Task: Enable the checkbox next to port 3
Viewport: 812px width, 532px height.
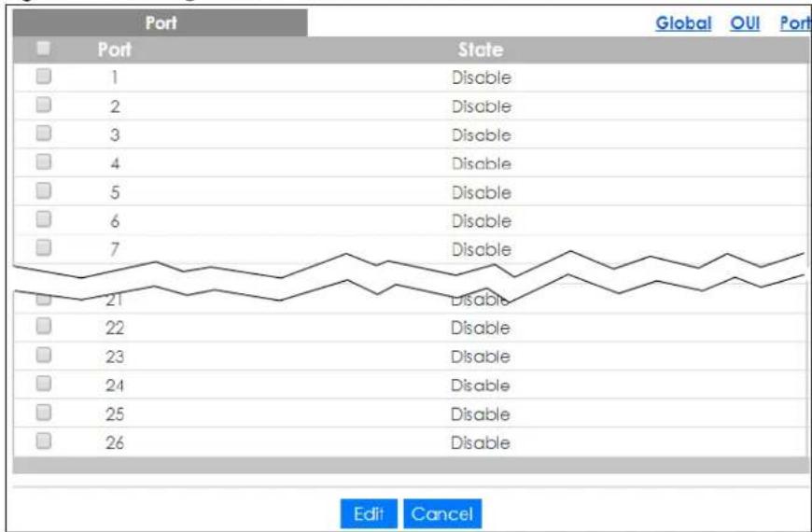Action: point(44,133)
